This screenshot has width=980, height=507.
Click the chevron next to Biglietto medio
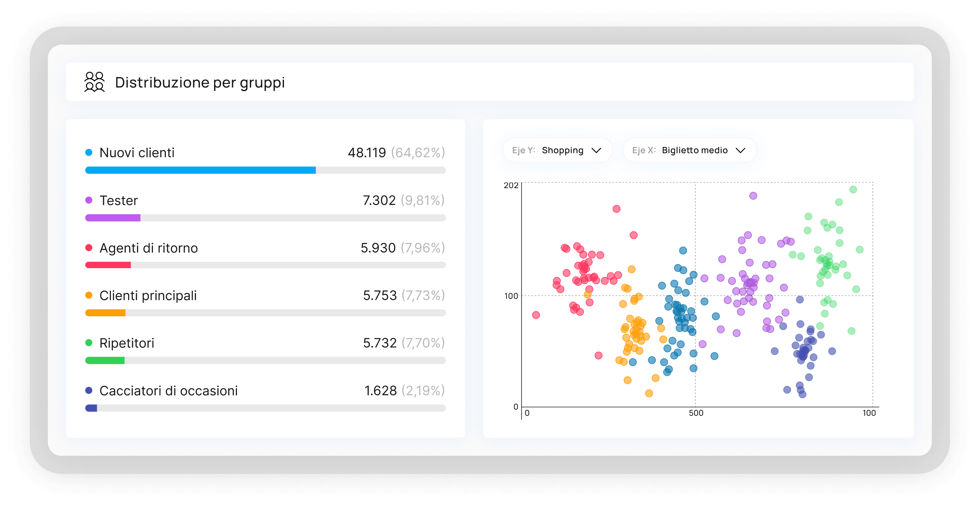coord(740,150)
